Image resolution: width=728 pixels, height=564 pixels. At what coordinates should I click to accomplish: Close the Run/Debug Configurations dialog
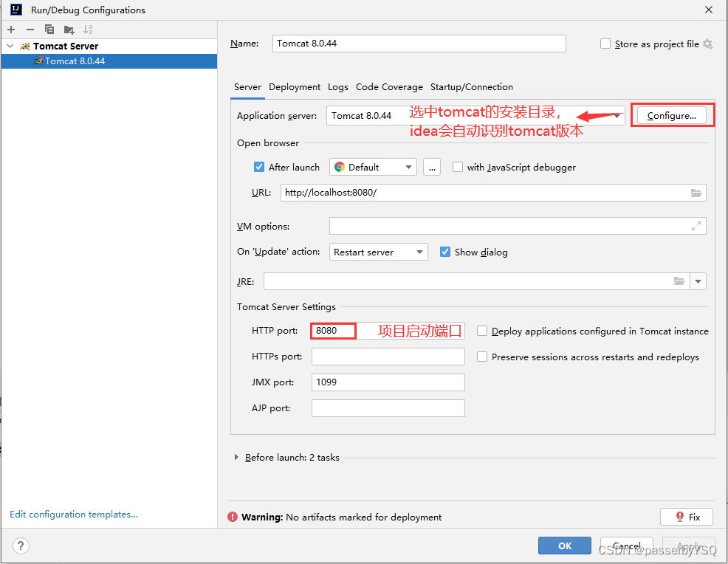pyautogui.click(x=709, y=10)
